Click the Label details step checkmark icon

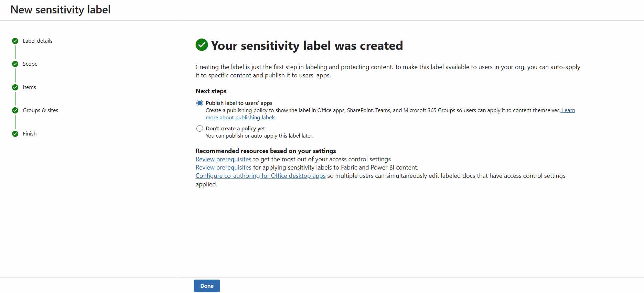[x=15, y=41]
